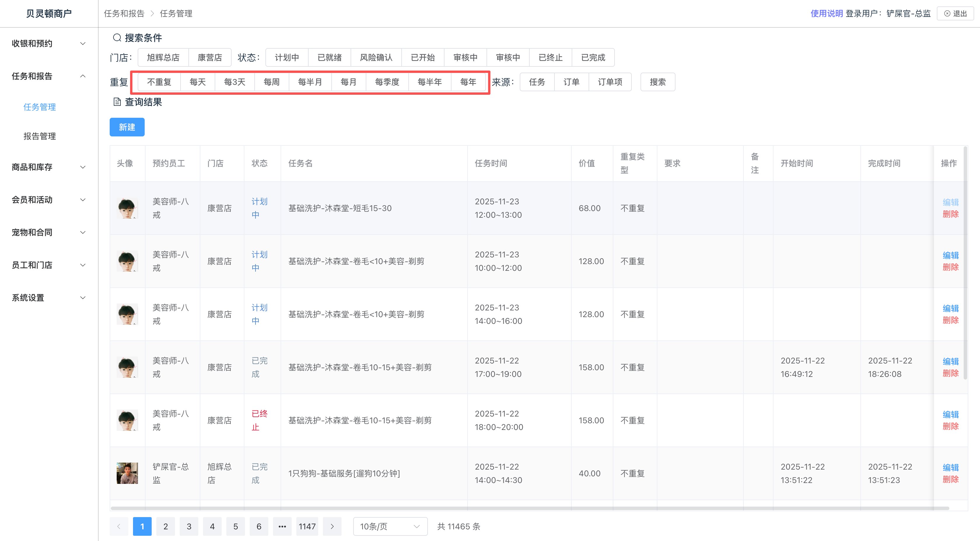Open the 任务管理 sidebar item

click(x=40, y=107)
